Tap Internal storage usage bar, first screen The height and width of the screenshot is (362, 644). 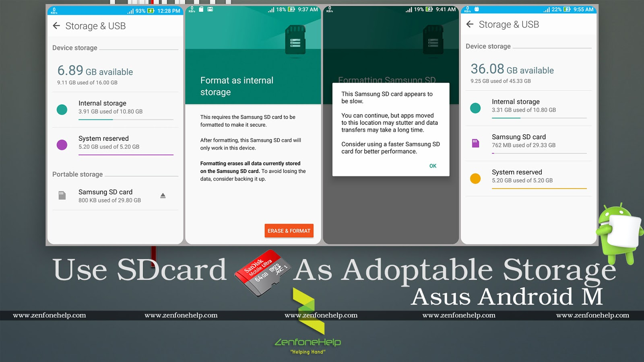(x=126, y=119)
